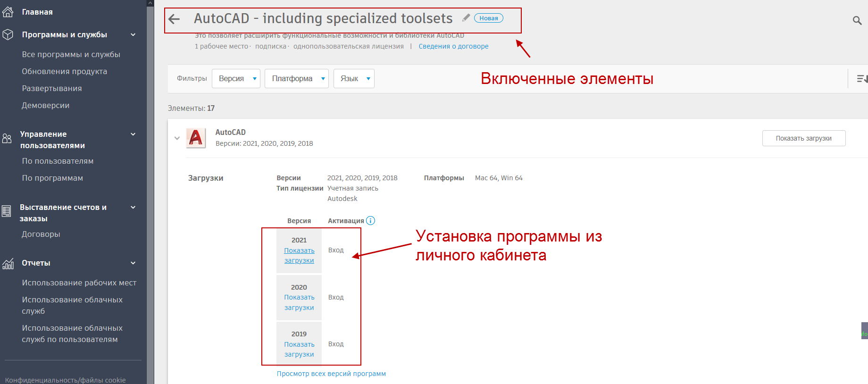Screen dimensions: 868x384
Task: Click the Отчеты chart icon
Action: (x=8, y=263)
